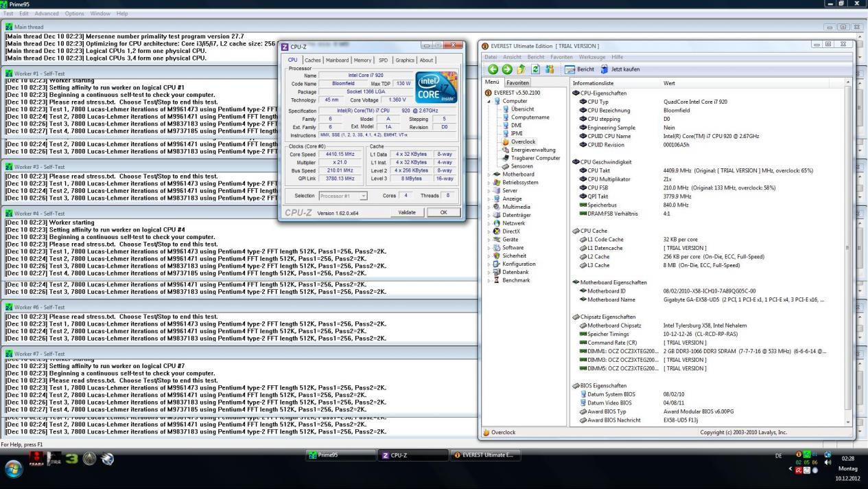Open the Prime95 Window menu
The image size is (868, 489).
100,14
